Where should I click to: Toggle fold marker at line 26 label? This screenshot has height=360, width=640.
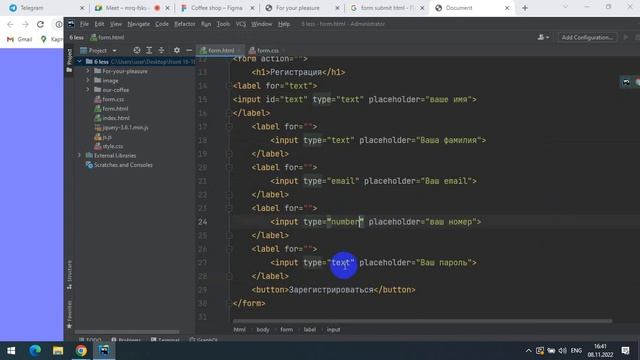tap(229, 249)
